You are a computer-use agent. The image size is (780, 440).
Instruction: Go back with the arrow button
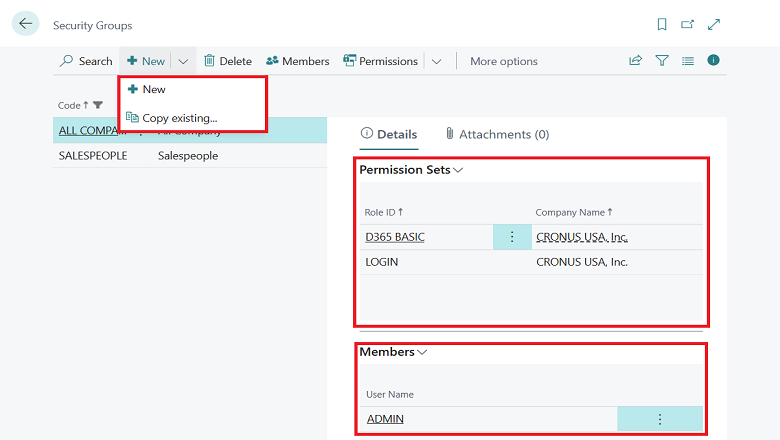click(x=25, y=23)
